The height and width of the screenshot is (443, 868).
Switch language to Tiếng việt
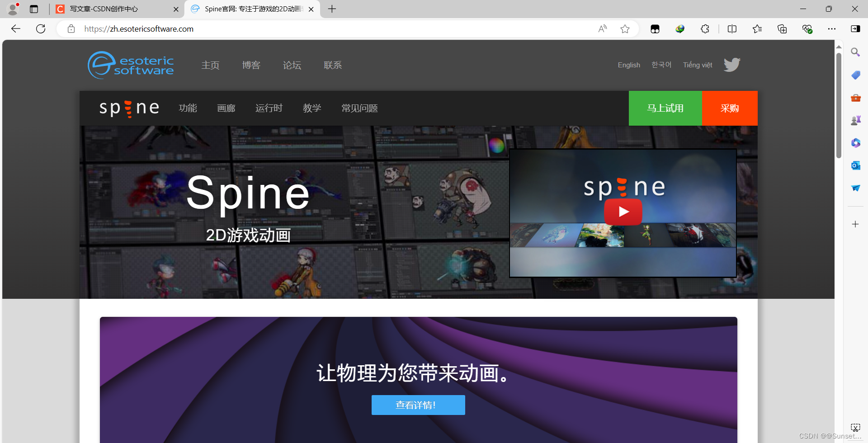pyautogui.click(x=698, y=65)
